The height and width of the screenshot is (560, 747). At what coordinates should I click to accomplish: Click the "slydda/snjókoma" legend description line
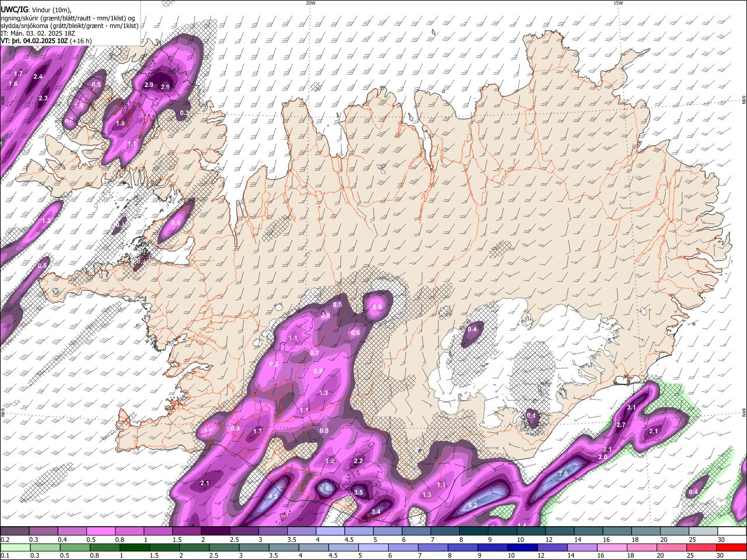(69, 26)
